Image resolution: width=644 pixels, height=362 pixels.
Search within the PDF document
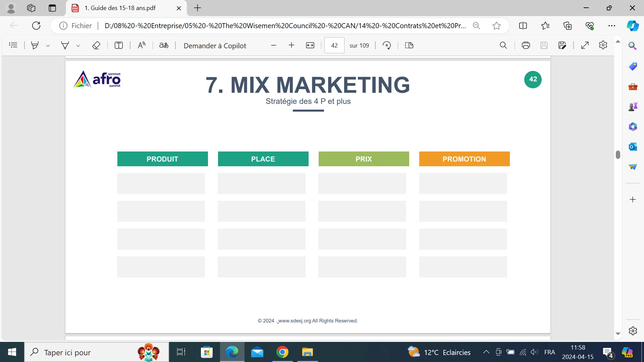[503, 45]
